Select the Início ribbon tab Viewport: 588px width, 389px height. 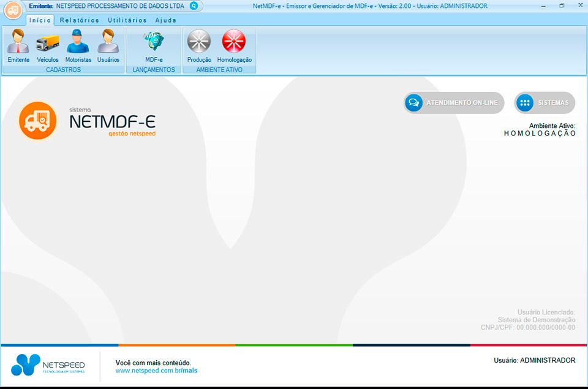point(40,20)
